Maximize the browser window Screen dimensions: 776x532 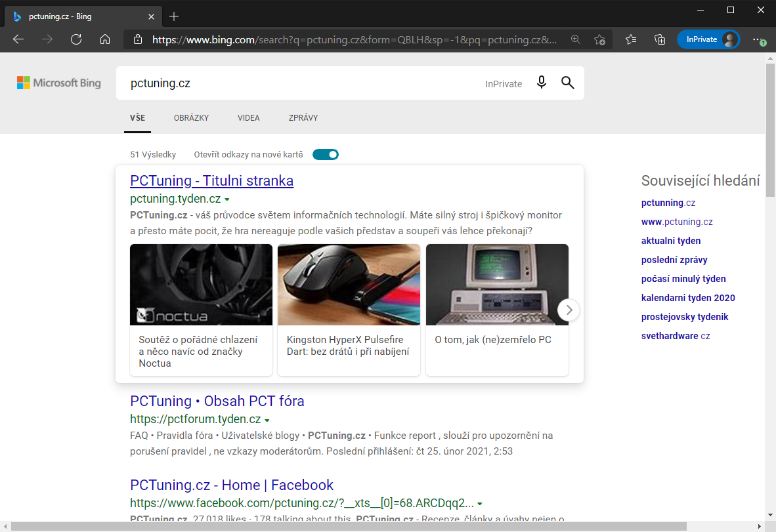731,10
